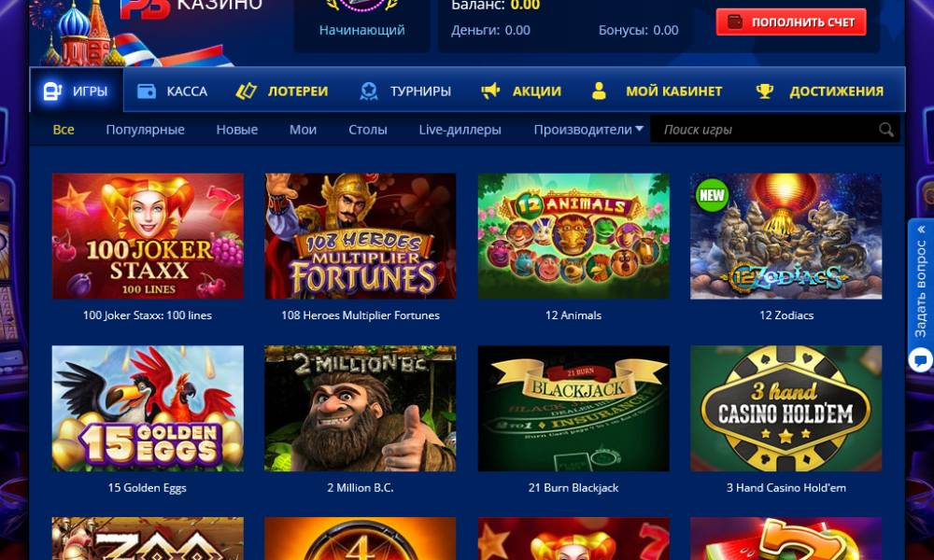Click the Игры slot machine icon
The width and height of the screenshot is (934, 560).
click(x=52, y=91)
